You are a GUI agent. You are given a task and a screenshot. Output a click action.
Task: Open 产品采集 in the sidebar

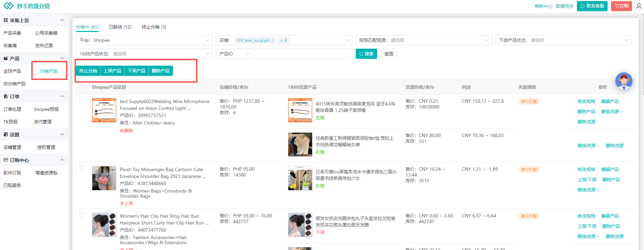(x=12, y=33)
